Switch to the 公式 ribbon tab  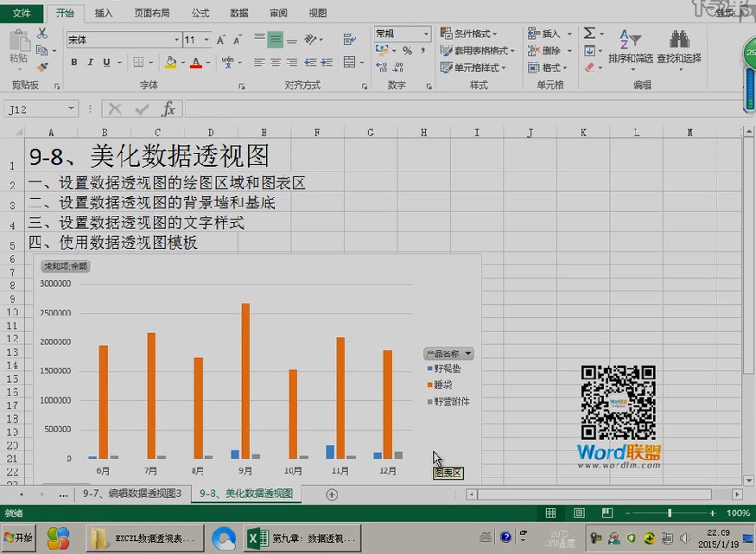click(x=200, y=13)
